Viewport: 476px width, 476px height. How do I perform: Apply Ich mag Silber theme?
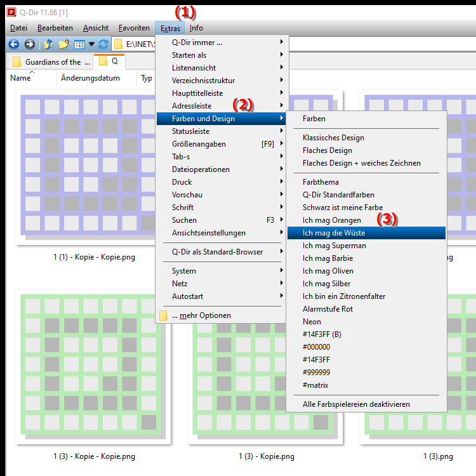coord(366,284)
